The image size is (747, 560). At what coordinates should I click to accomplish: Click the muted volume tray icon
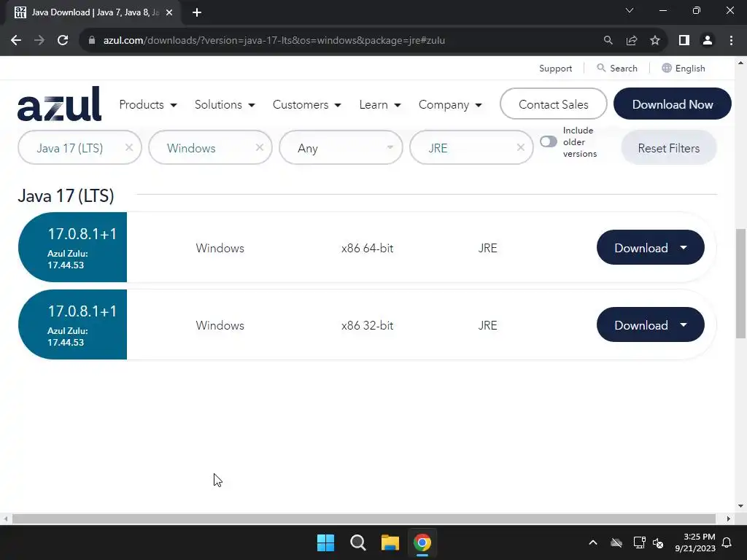(x=658, y=542)
